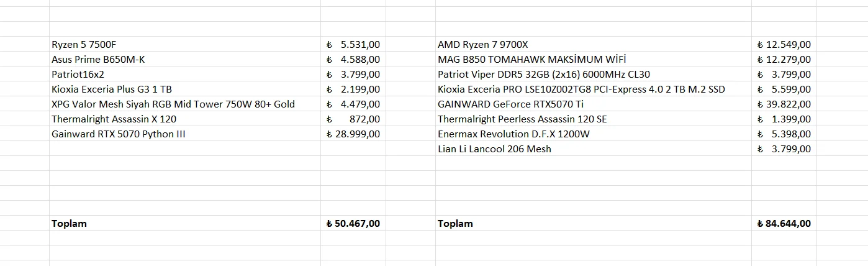Select the ₺ 12.279,00 price cell
This screenshot has width=868, height=266.
pos(784,59)
